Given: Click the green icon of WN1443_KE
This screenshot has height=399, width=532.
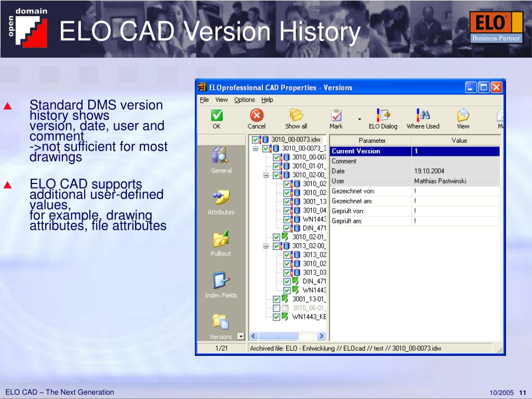Looking at the screenshot, I should tap(285, 316).
